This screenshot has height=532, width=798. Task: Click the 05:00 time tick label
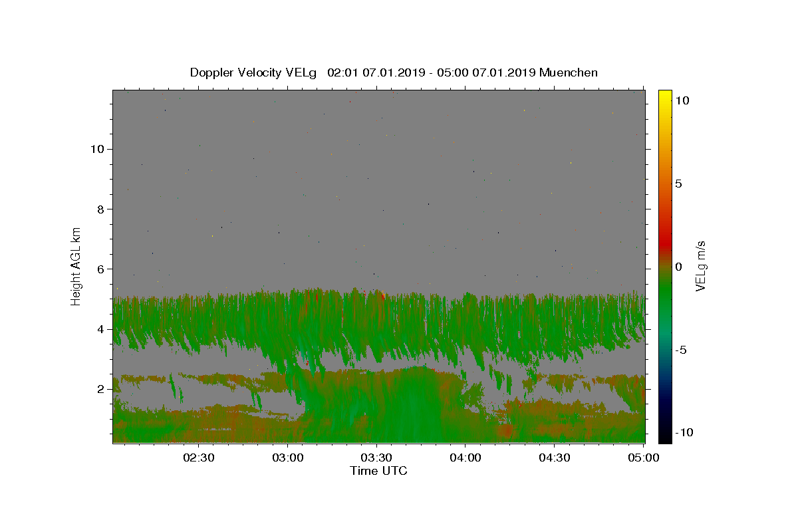point(643,458)
